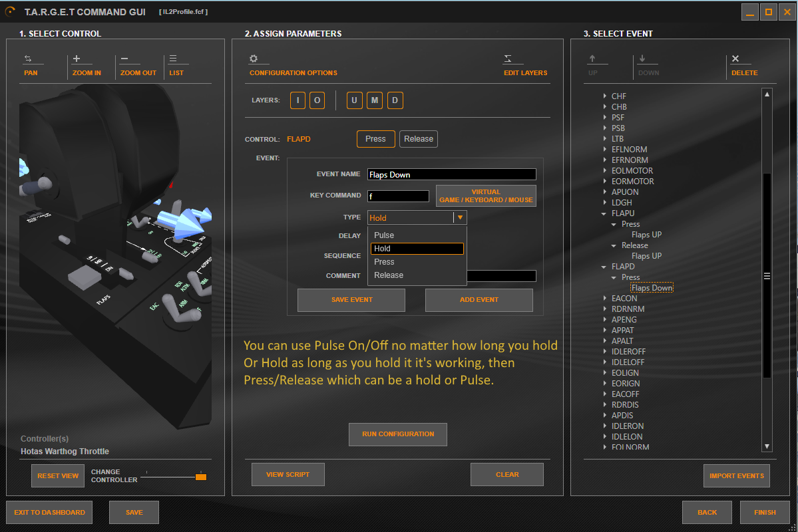Screen dimensions: 798x532
Task: Select the Press control state
Action: [375, 139]
